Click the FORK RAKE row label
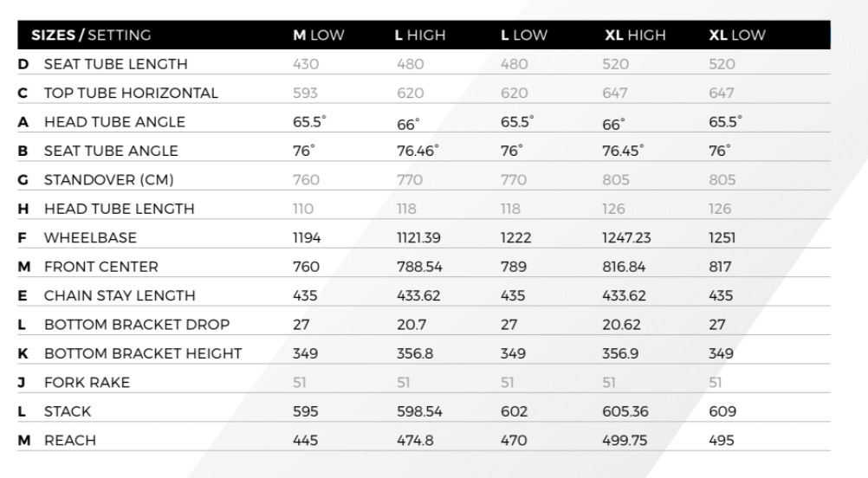This screenshot has height=478, width=868. pyautogui.click(x=87, y=382)
